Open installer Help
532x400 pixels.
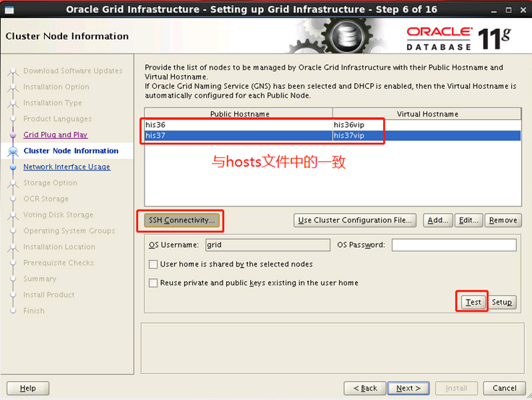pyautogui.click(x=27, y=388)
